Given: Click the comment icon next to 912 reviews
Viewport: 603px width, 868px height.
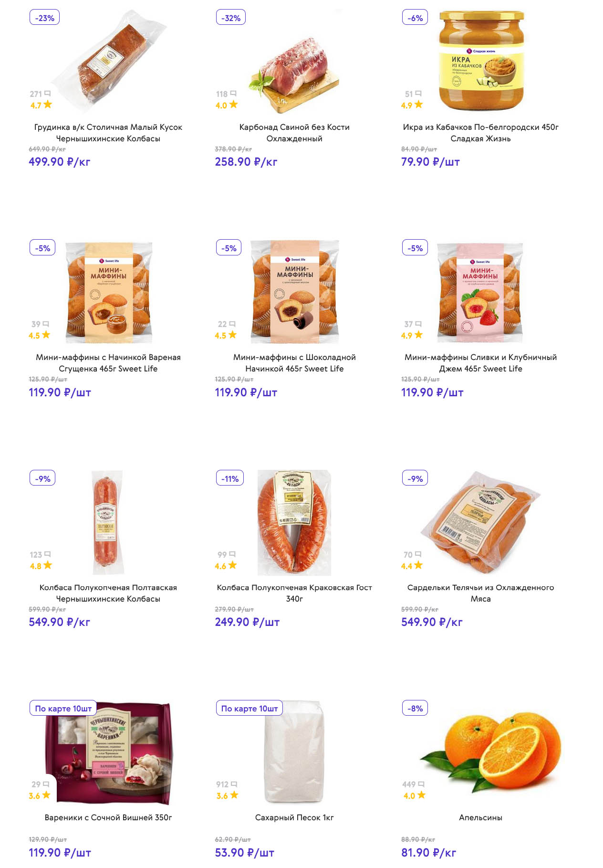Looking at the screenshot, I should pos(234,784).
